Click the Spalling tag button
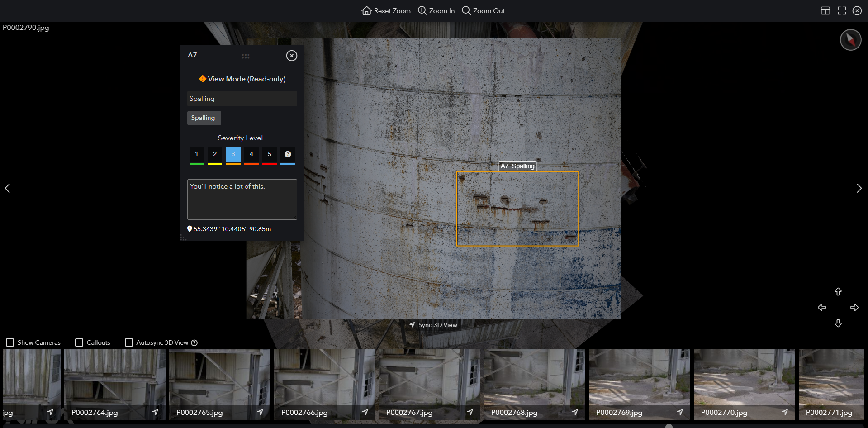Viewport: 868px width, 428px height. [x=204, y=118]
